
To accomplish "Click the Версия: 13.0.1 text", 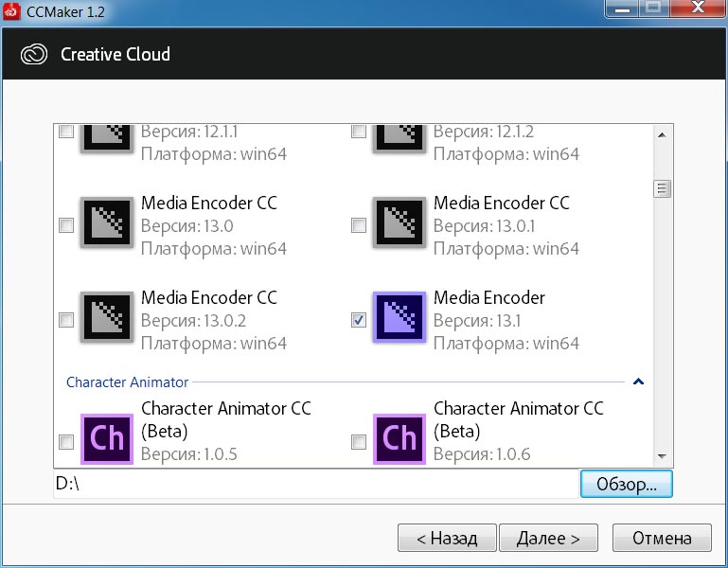I will coord(485,226).
